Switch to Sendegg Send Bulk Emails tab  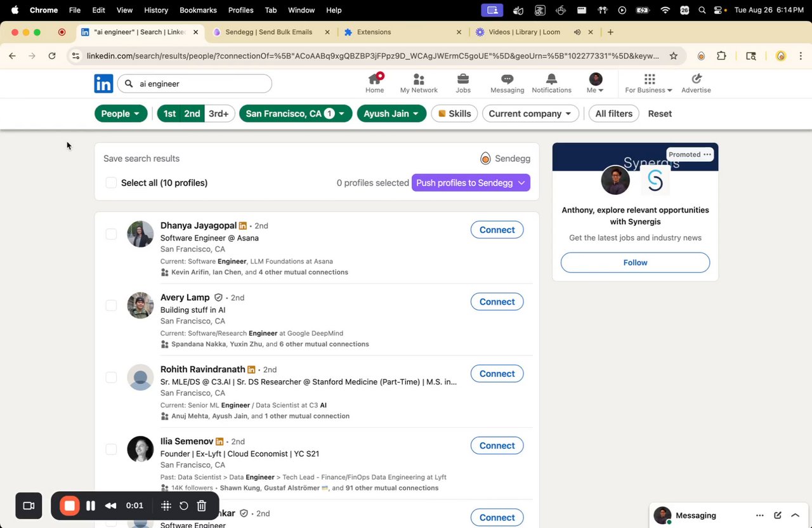(271, 32)
